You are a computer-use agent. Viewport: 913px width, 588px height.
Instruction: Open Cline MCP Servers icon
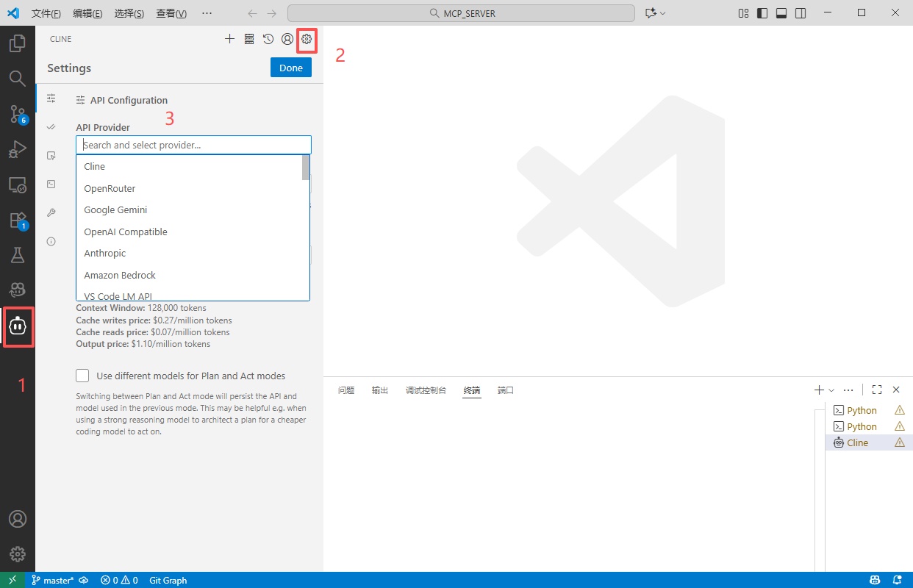249,39
